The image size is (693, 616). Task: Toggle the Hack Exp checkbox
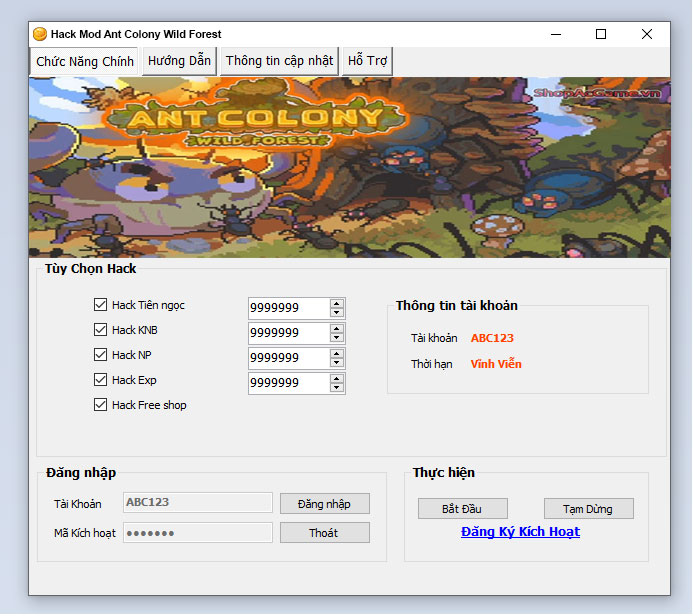100,380
